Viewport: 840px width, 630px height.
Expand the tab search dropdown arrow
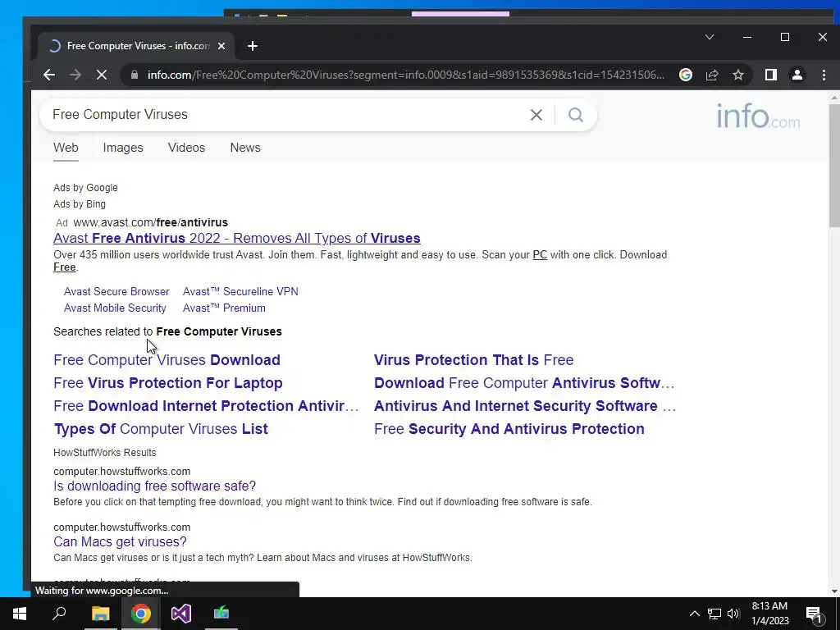[710, 37]
